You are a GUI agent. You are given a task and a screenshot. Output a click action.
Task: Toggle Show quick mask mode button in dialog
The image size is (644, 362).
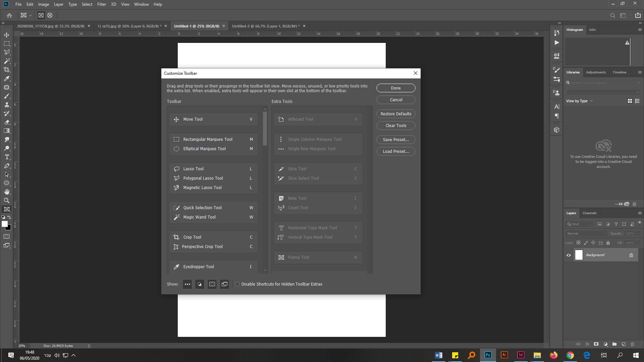click(x=212, y=284)
